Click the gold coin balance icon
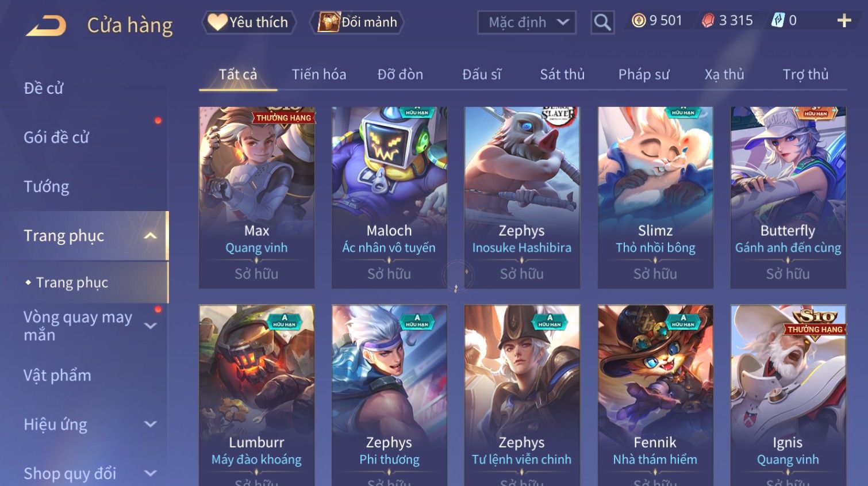 pyautogui.click(x=639, y=21)
